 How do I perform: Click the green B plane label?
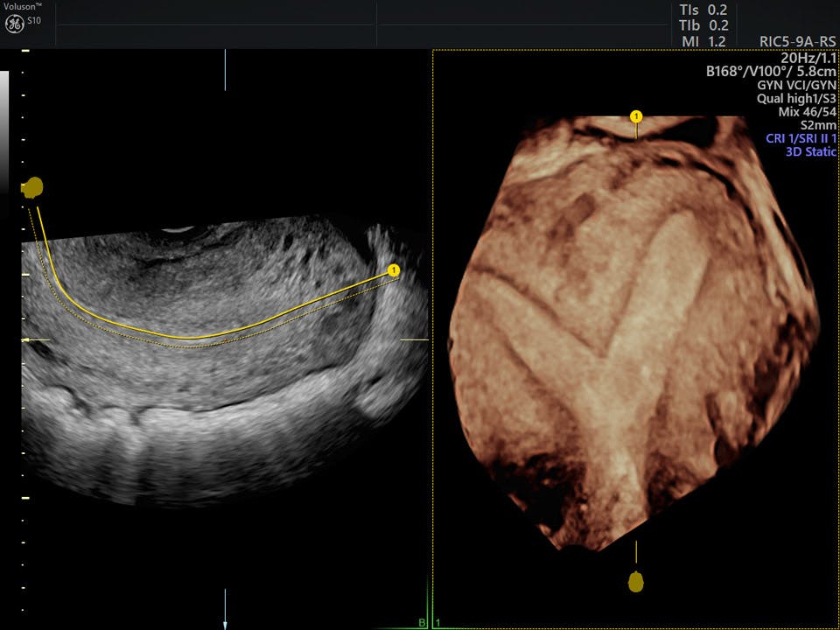point(422,623)
